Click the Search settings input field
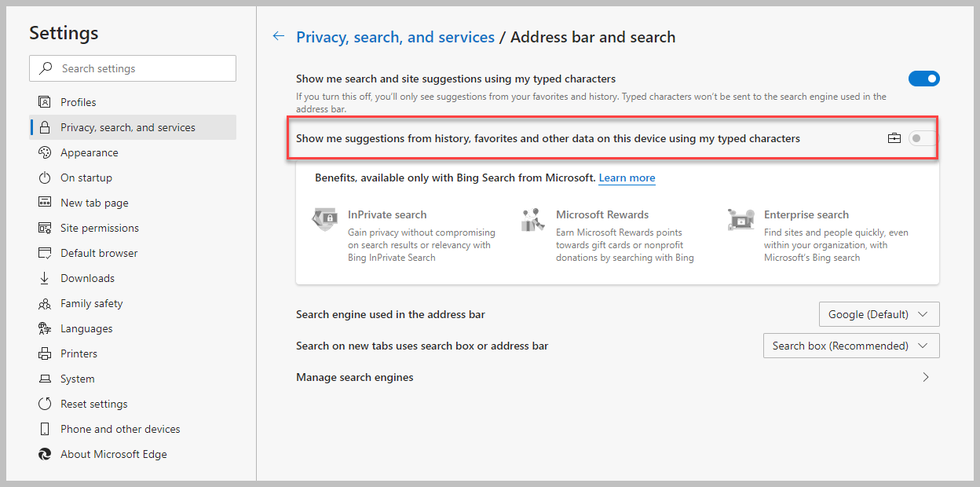Viewport: 980px width, 487px height. pos(141,68)
